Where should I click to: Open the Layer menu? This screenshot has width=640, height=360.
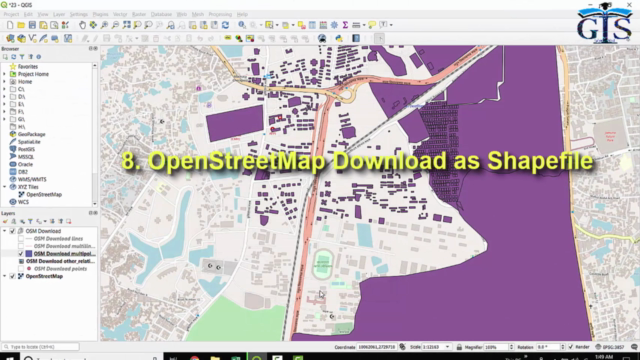[59, 14]
